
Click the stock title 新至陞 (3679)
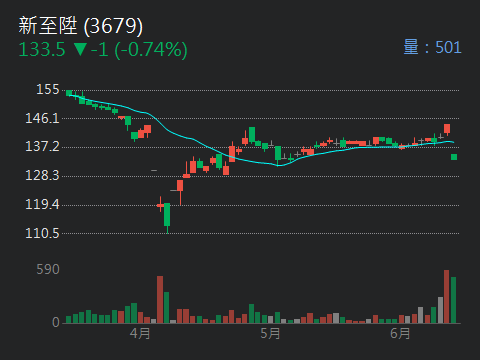point(81,26)
